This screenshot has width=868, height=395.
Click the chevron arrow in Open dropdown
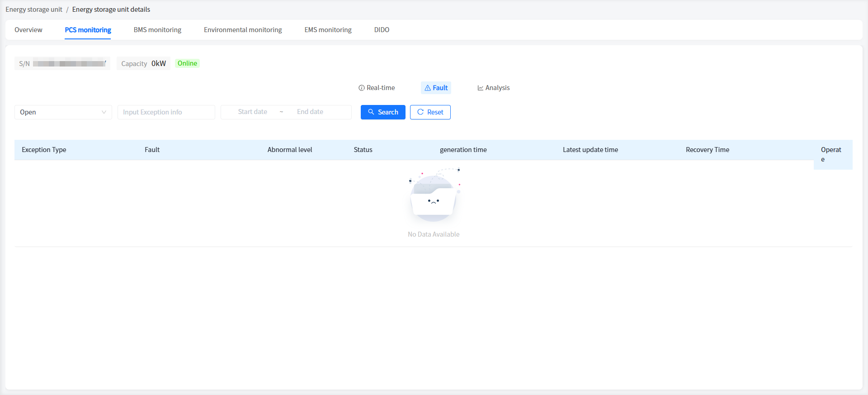pyautogui.click(x=104, y=112)
